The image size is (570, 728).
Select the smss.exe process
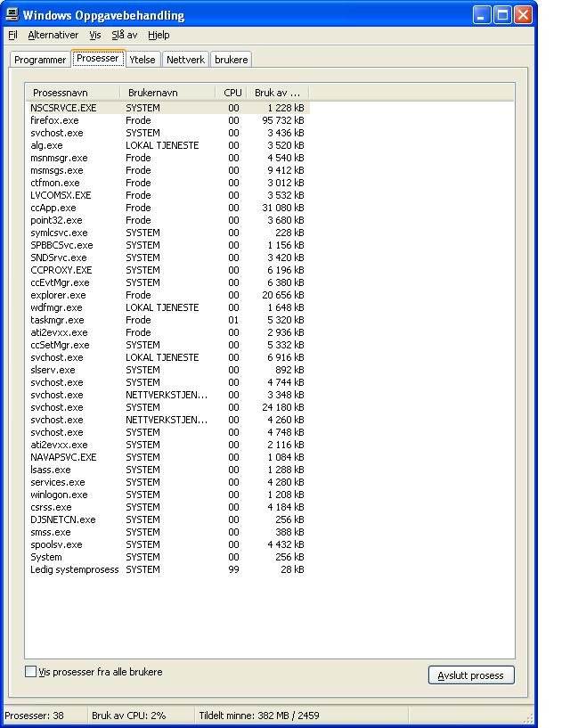tap(167, 532)
